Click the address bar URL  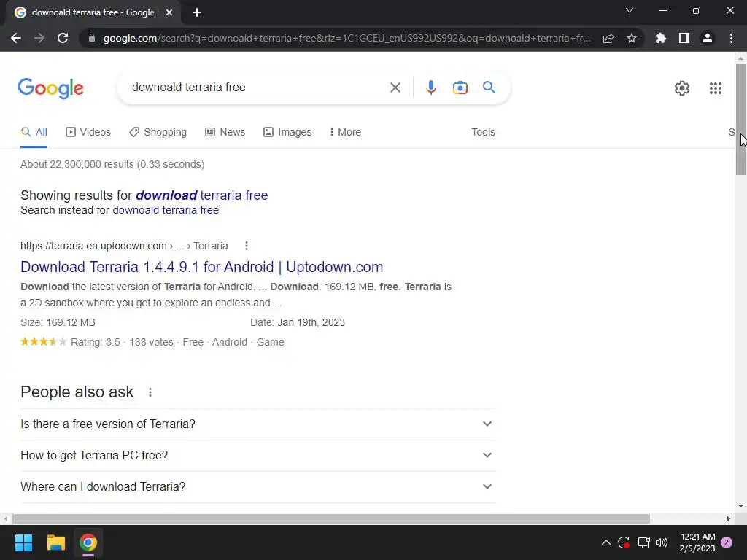347,38
